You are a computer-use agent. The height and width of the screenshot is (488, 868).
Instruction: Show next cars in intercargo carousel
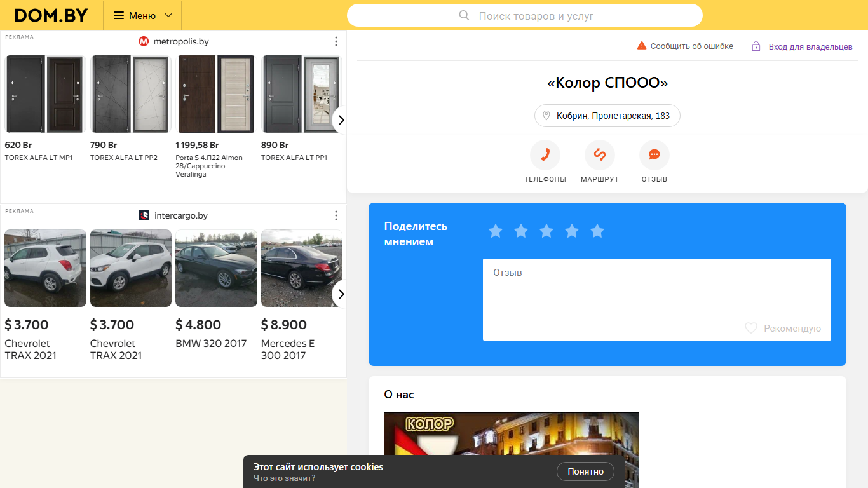pos(341,294)
